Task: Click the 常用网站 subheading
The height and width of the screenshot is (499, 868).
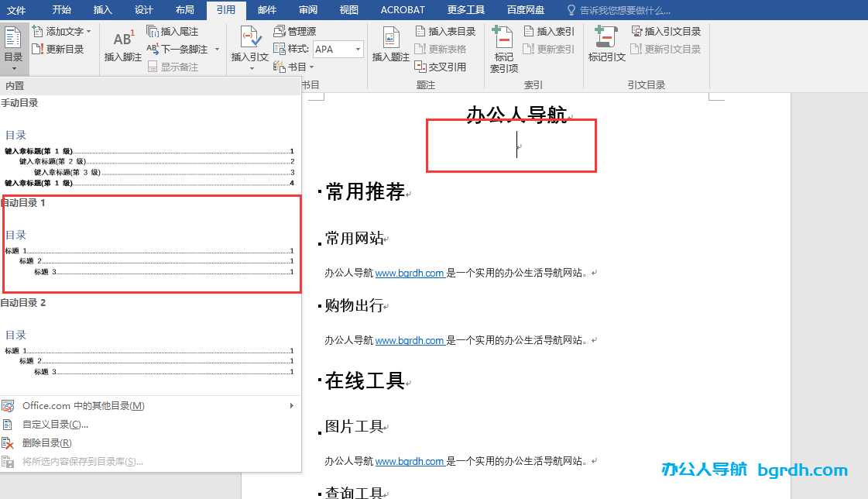Action: (x=355, y=239)
